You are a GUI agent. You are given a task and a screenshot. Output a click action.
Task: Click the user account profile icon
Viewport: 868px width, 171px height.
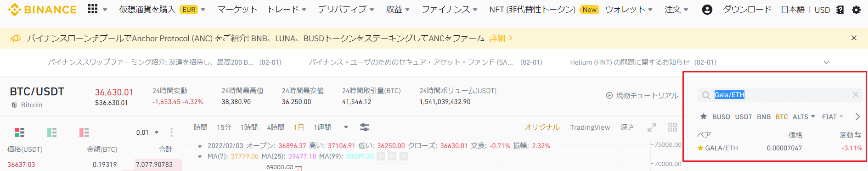[x=707, y=10]
